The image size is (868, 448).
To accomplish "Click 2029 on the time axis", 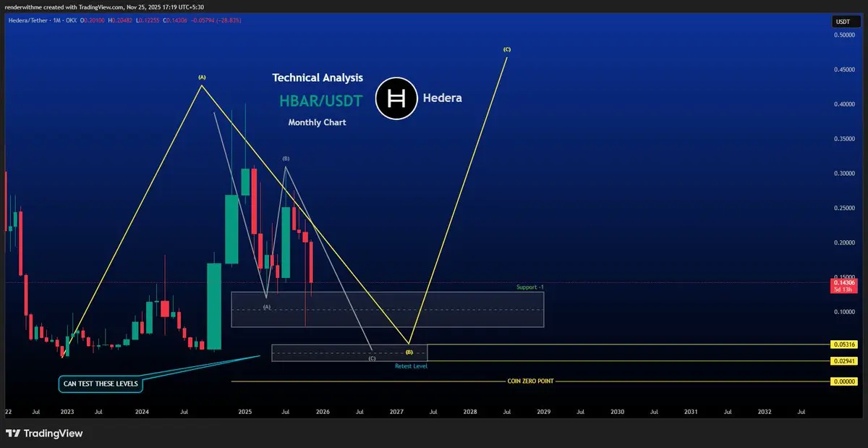I will (544, 411).
